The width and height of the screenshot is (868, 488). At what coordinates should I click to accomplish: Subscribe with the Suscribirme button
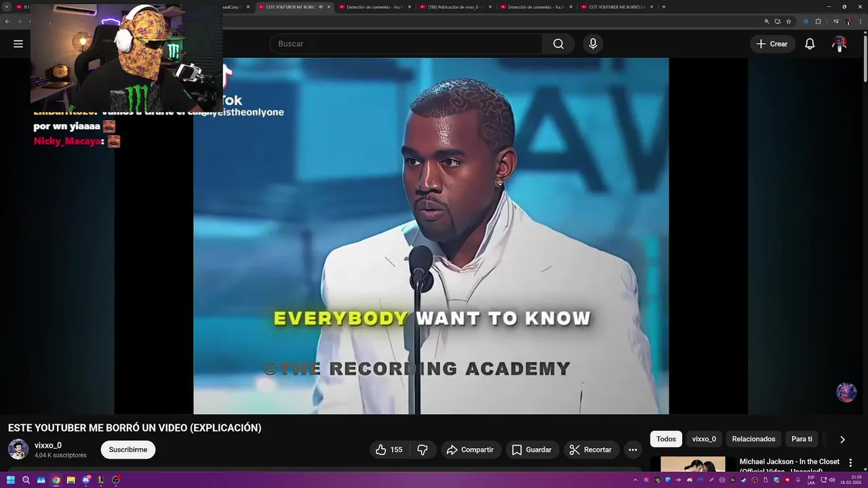(x=128, y=449)
